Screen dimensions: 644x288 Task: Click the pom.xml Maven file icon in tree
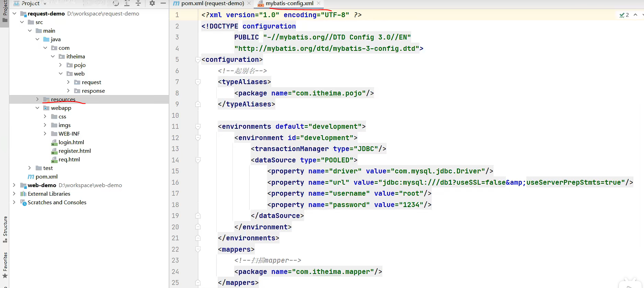tap(31, 176)
